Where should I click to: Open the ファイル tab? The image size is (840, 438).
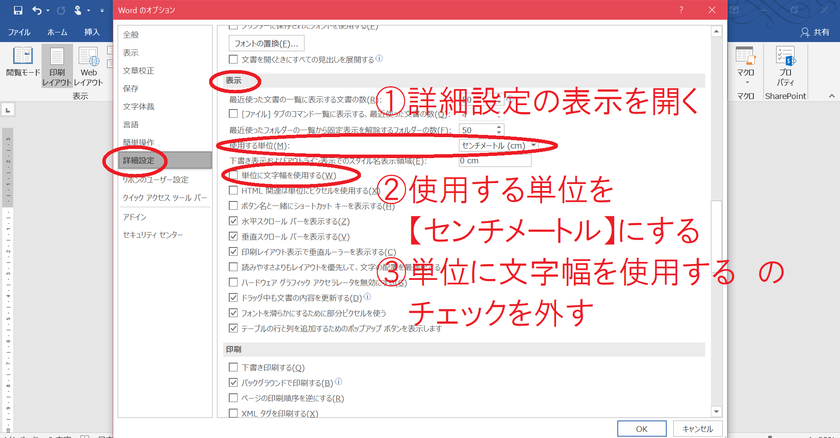(19, 32)
